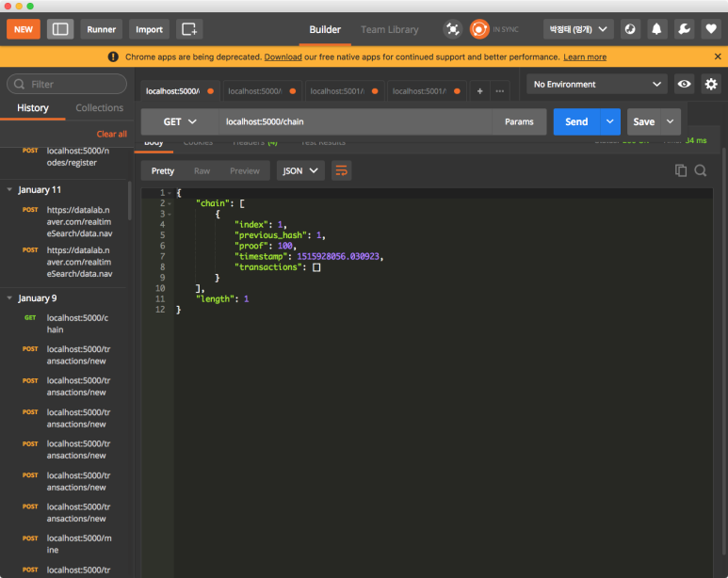Click the response pane vertical scrollbar

pos(724,350)
